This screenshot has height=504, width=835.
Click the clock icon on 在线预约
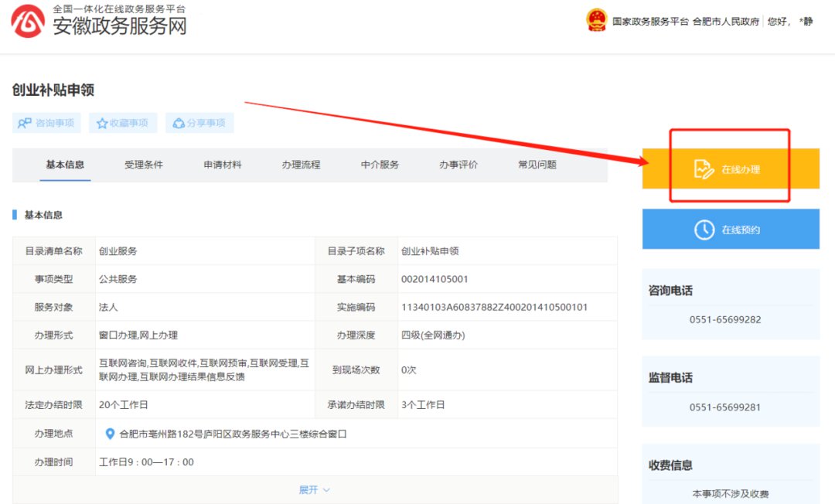(704, 230)
